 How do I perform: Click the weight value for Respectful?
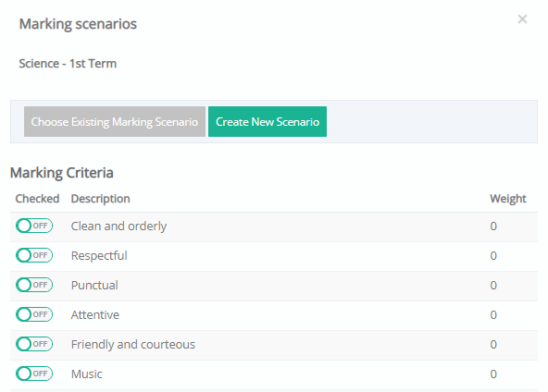tap(493, 256)
